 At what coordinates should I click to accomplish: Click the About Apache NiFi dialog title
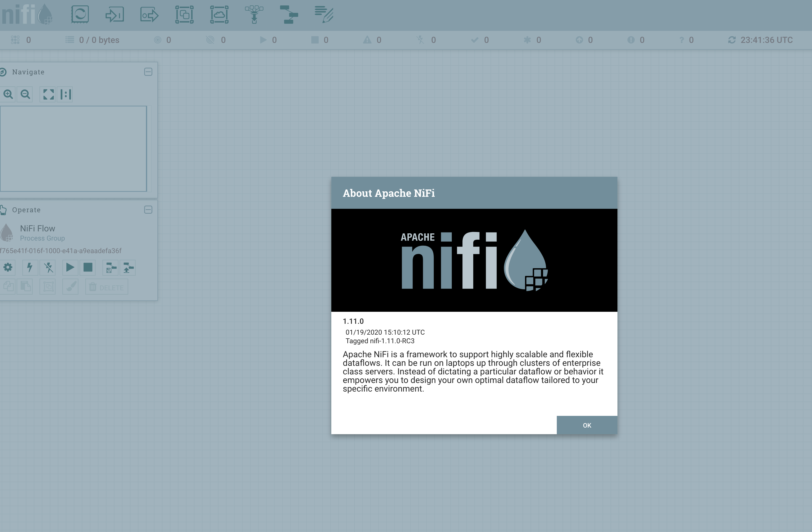pyautogui.click(x=389, y=193)
